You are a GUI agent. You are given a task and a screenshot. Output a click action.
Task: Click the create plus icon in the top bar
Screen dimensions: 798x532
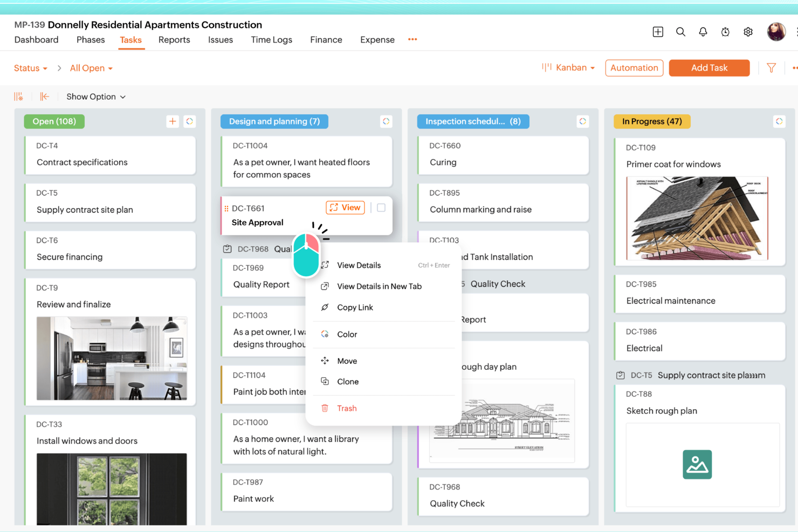[658, 32]
